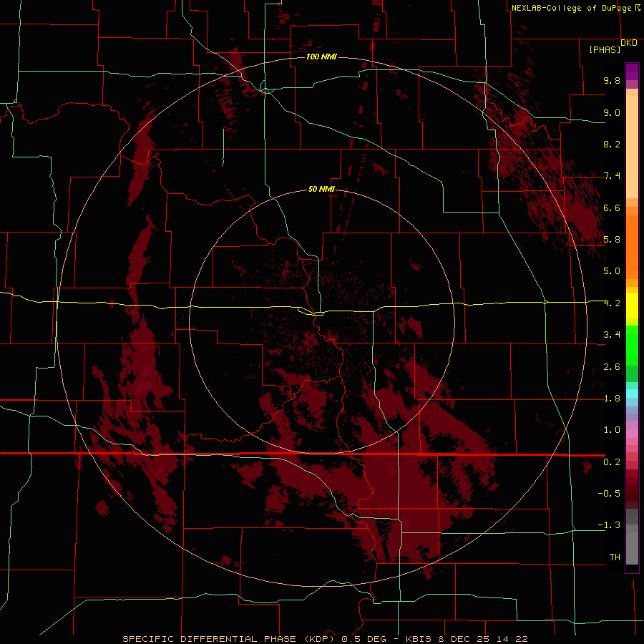Click the 7.4 value on the color scale
The image size is (644, 644).
tap(612, 176)
